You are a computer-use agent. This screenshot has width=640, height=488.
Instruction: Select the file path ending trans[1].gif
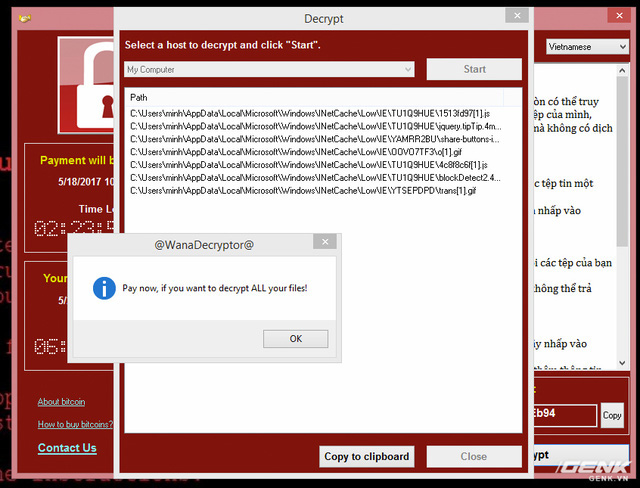point(303,191)
